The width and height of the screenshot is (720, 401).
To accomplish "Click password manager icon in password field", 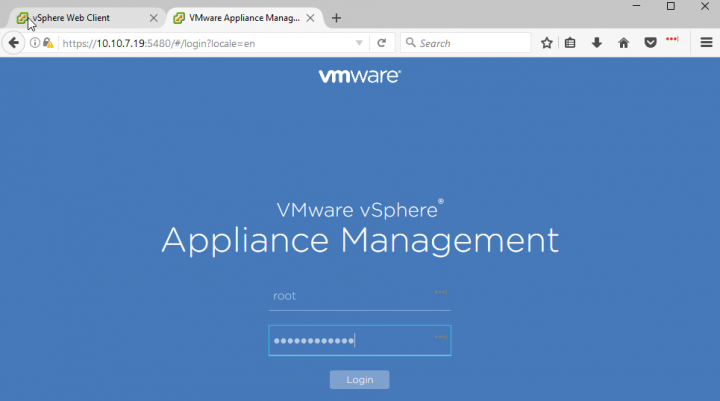I will 440,338.
